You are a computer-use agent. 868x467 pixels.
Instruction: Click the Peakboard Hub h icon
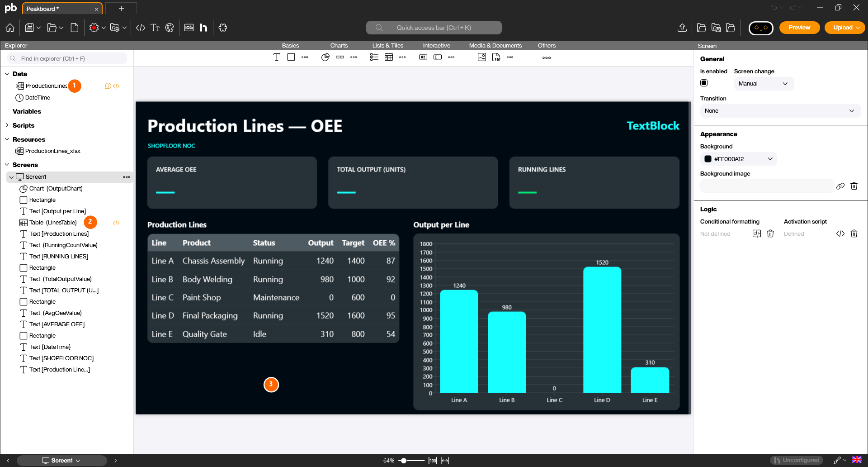pos(203,28)
